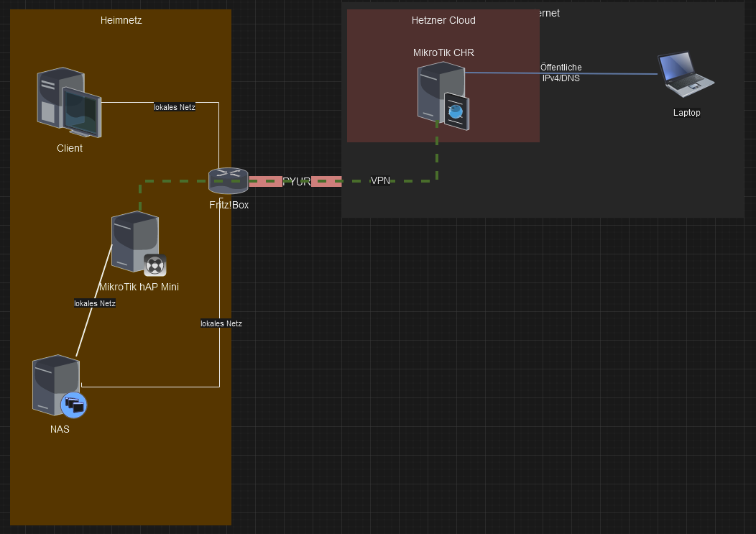Select the 'PYUR' link label

click(x=297, y=181)
